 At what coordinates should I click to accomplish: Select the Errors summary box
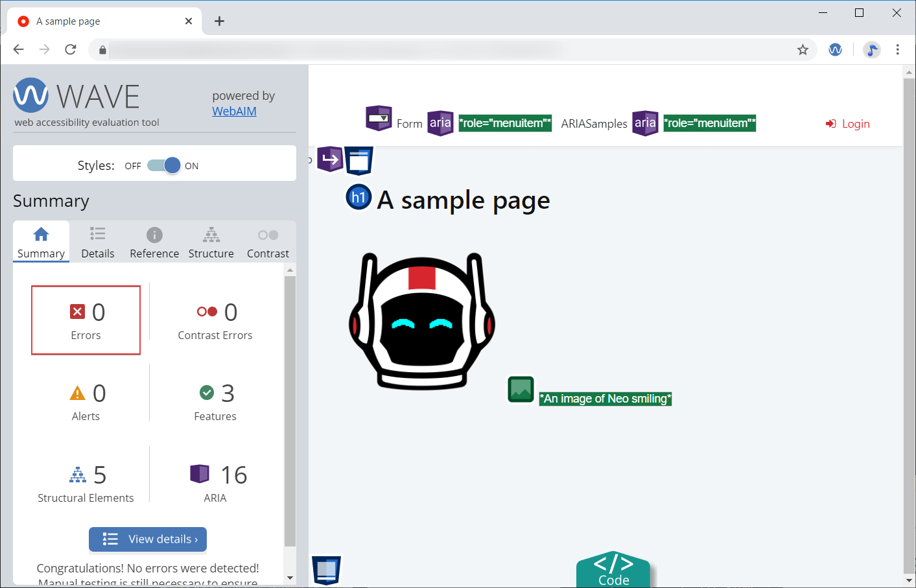click(x=86, y=320)
